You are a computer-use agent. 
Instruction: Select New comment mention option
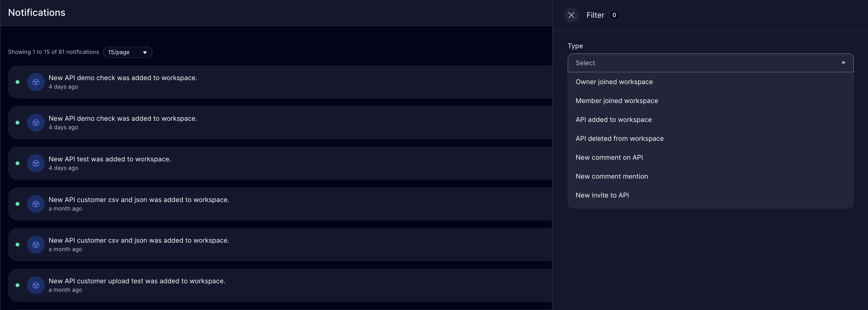pos(612,177)
